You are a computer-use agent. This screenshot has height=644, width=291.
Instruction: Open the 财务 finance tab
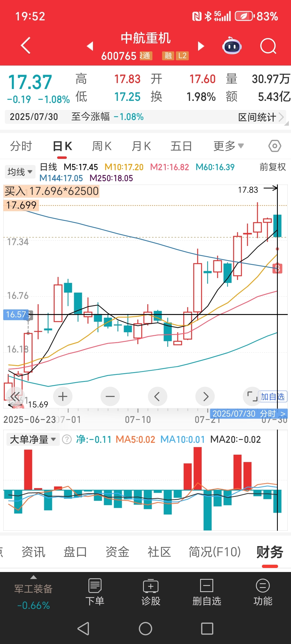(270, 552)
